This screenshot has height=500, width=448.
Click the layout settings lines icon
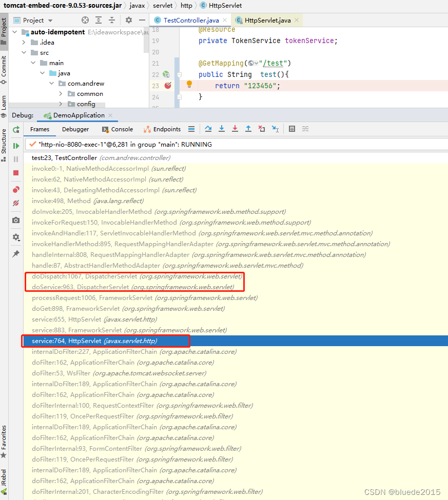point(191,129)
